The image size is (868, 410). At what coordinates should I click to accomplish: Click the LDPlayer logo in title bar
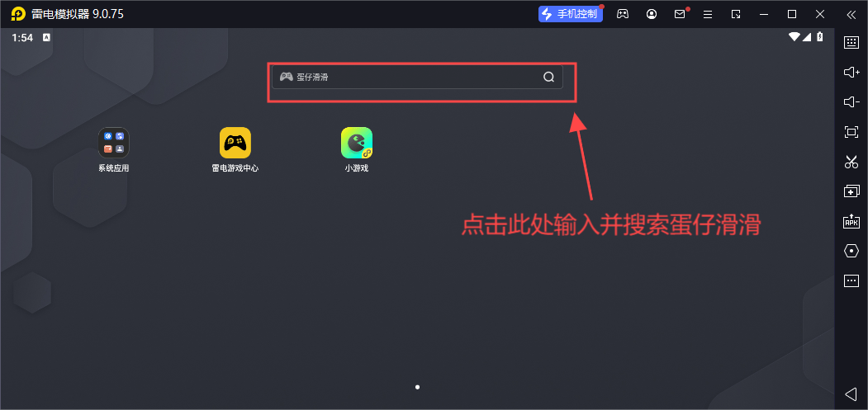point(17,14)
